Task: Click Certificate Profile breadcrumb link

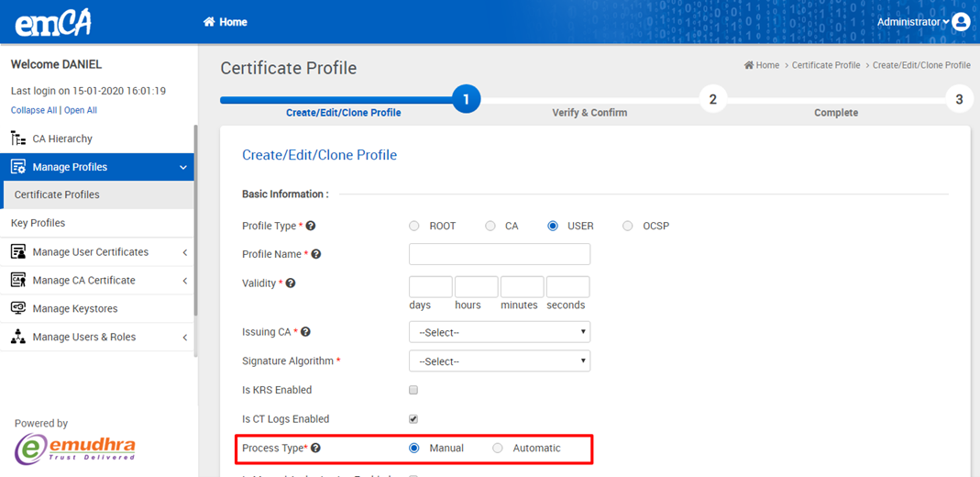Action: [825, 65]
